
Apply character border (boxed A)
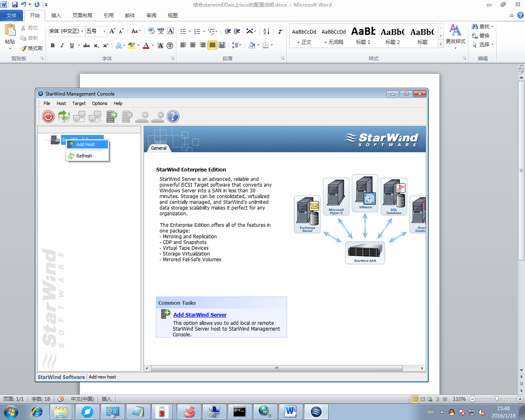(170, 31)
